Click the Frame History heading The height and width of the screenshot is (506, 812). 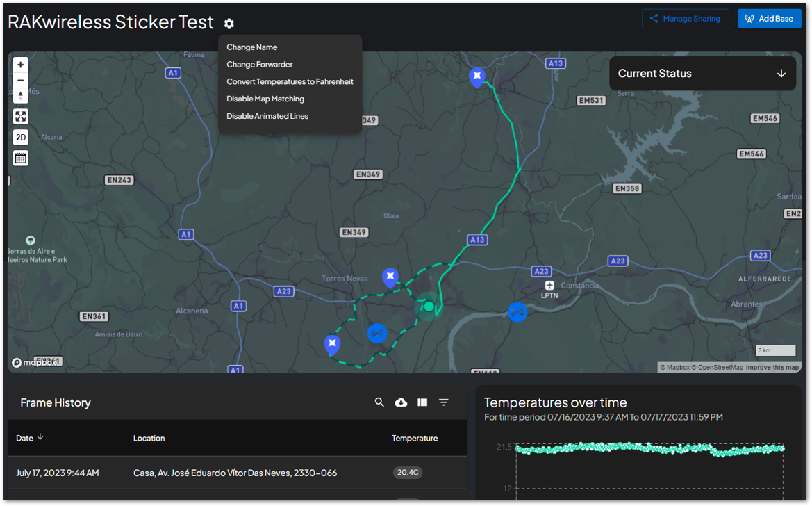(x=56, y=403)
